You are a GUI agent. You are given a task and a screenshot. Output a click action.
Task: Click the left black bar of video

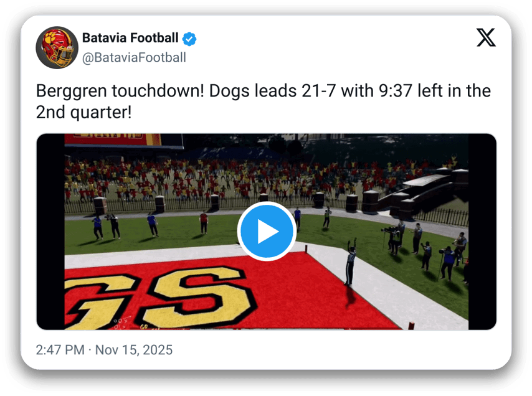pyautogui.click(x=50, y=232)
